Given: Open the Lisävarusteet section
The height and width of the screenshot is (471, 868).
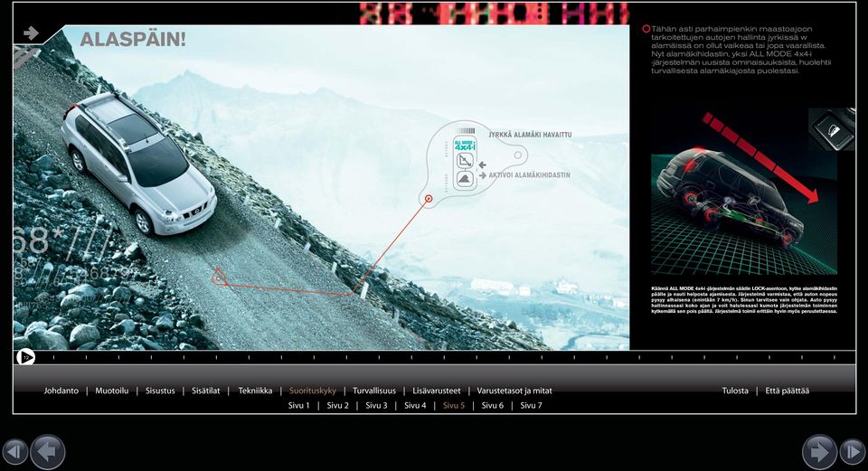Looking at the screenshot, I should coord(436,391).
